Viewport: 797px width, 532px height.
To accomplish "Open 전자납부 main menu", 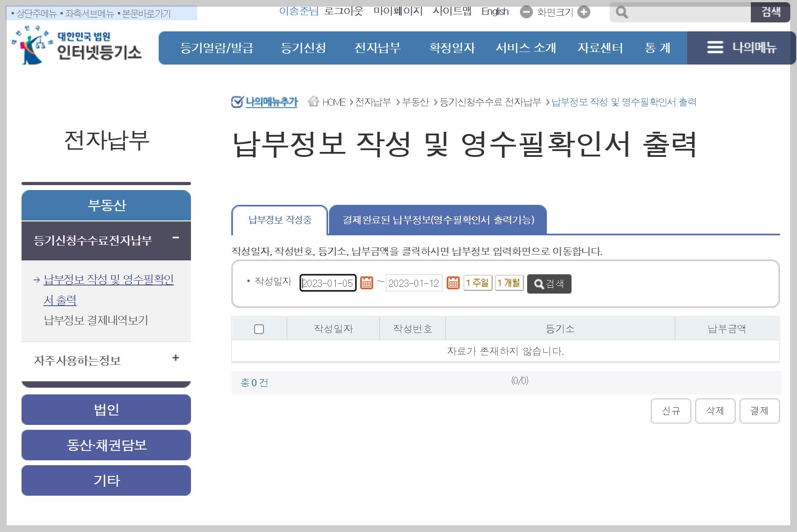I will pyautogui.click(x=377, y=48).
